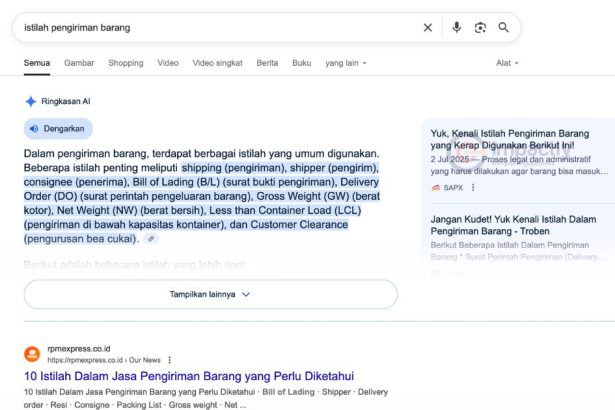Switch to the Video tab
Image resolution: width=615 pixels, height=410 pixels.
[168, 63]
